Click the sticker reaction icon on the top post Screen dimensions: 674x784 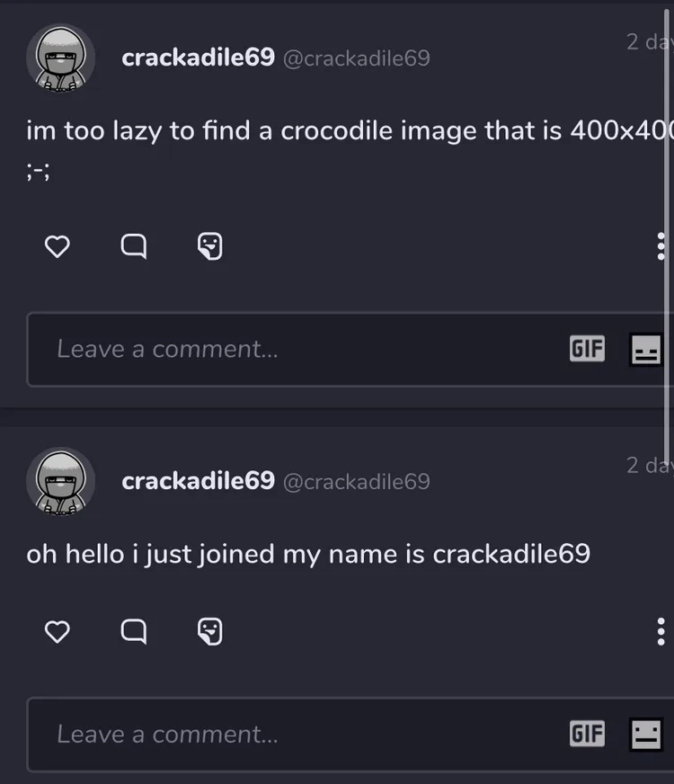[210, 245]
